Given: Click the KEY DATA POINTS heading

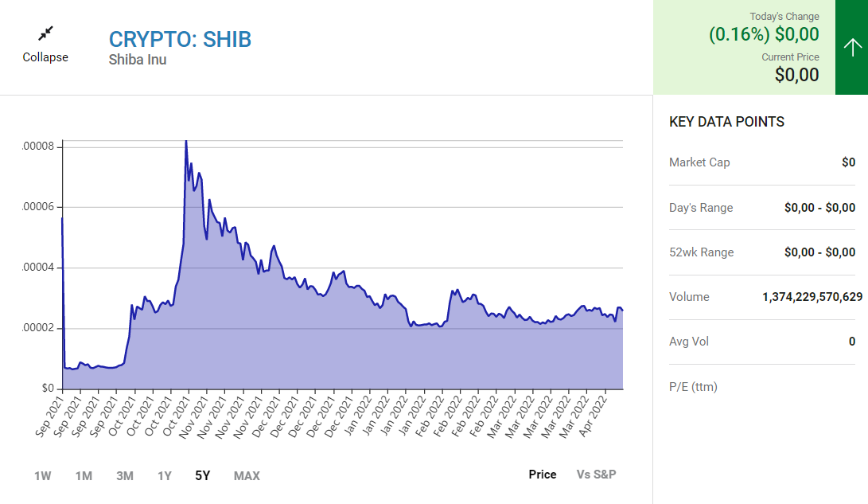Looking at the screenshot, I should [x=726, y=122].
